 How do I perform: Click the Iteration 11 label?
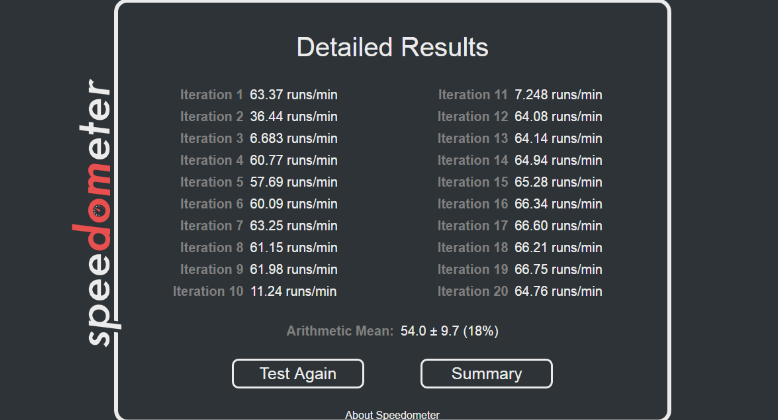473,94
